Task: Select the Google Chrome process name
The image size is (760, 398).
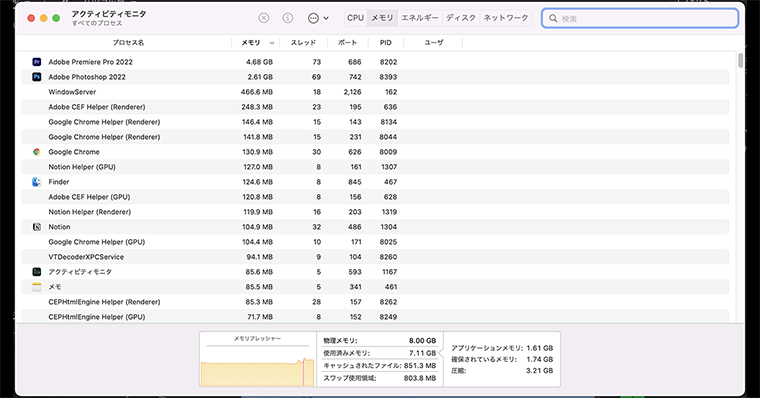Action: point(74,152)
